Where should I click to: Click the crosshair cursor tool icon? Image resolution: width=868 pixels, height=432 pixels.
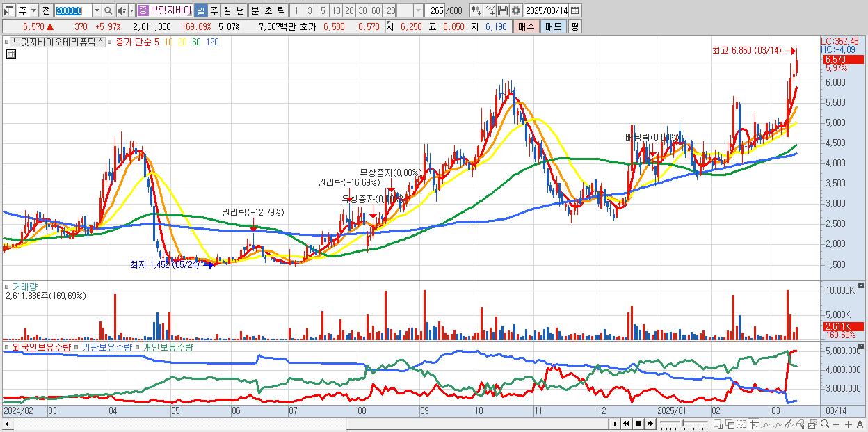click(x=754, y=424)
